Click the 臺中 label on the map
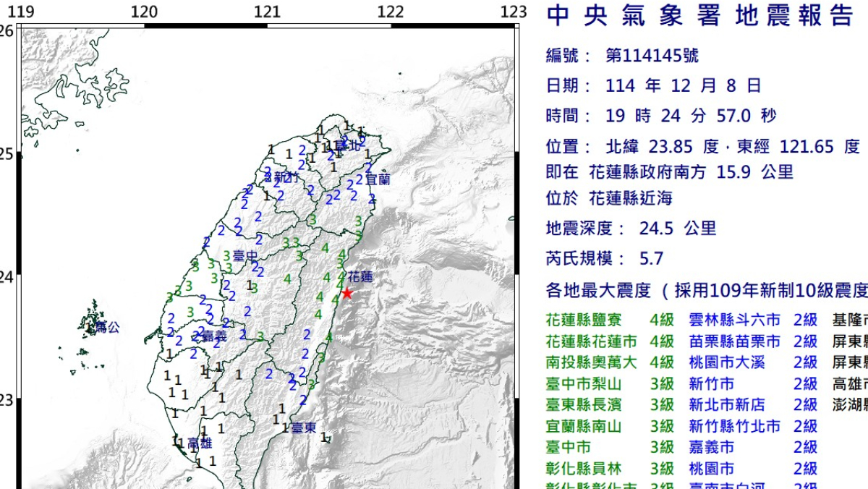The height and width of the screenshot is (489, 868). point(246,256)
